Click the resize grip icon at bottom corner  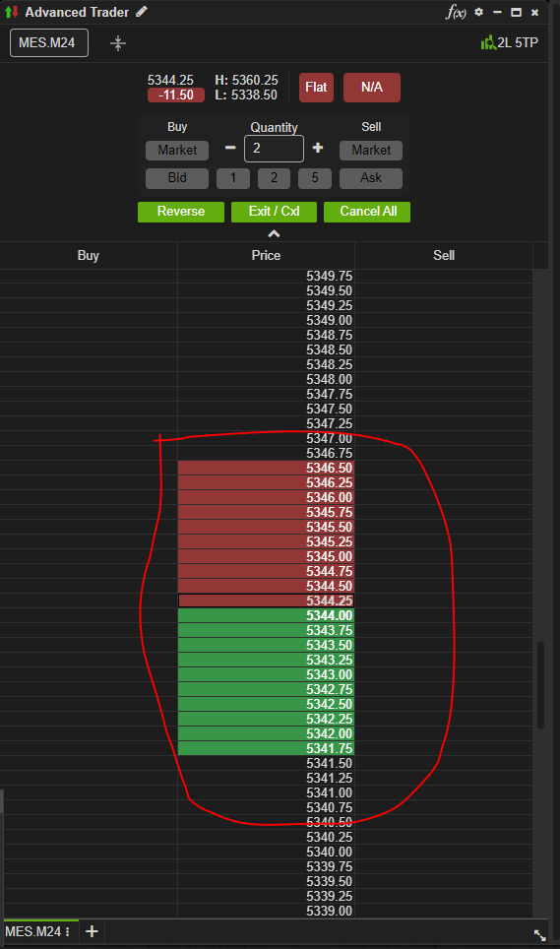540,934
